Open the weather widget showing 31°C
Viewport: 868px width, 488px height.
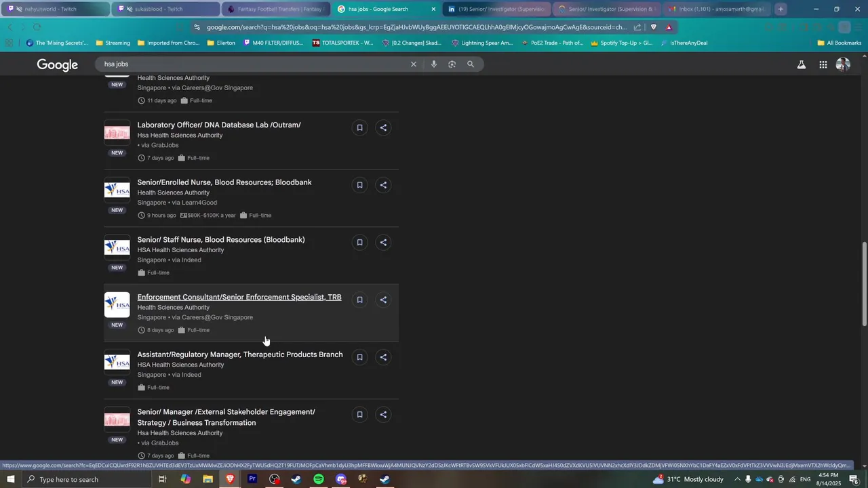pos(688,479)
